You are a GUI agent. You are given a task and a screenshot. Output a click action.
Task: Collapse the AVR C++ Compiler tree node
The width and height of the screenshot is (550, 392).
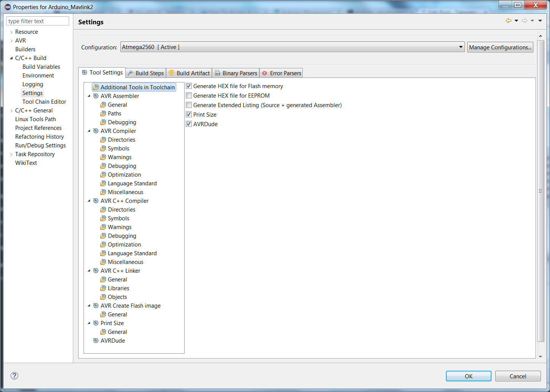pyautogui.click(x=89, y=201)
